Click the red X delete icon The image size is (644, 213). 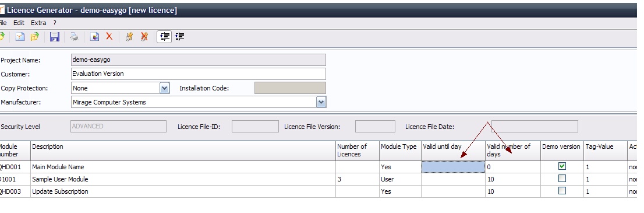tap(109, 37)
